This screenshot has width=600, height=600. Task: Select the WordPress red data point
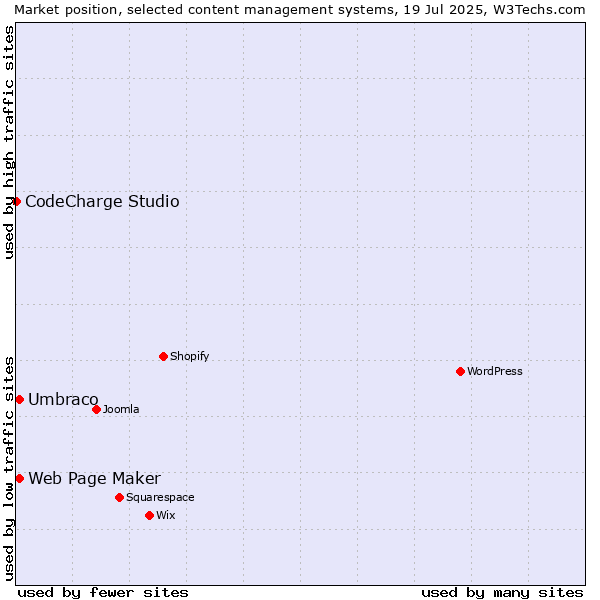coord(460,372)
